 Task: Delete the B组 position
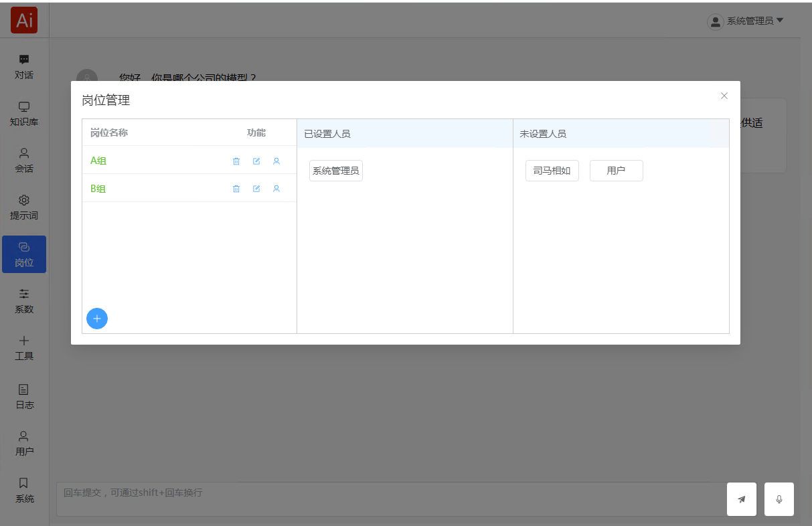(236, 189)
